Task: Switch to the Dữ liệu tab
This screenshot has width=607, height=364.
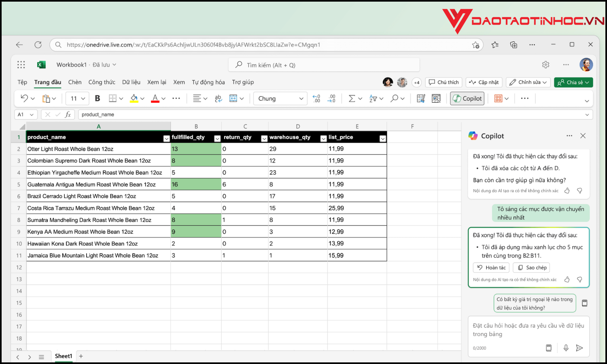Action: click(131, 82)
